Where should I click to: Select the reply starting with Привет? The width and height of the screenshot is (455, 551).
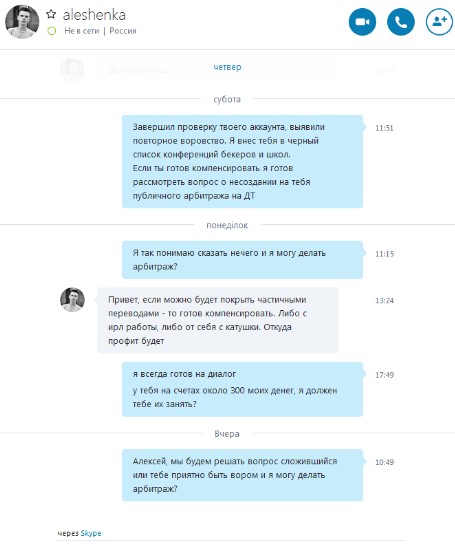[217, 320]
